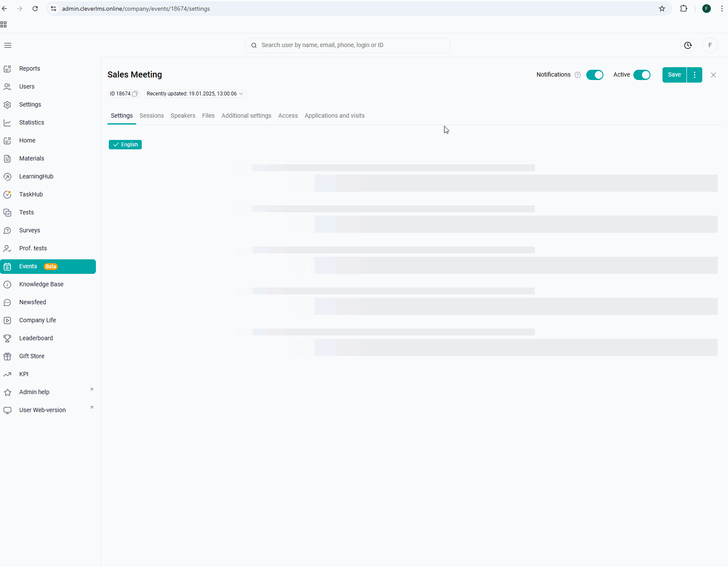728x567 pixels.
Task: Open the Applications and visits tab
Action: pyautogui.click(x=334, y=116)
